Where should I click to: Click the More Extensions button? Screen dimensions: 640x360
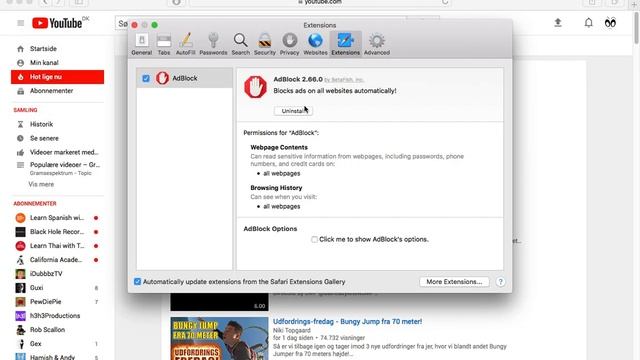454,282
